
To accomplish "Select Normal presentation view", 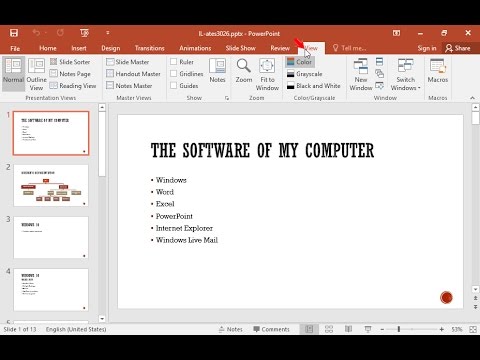I will click(x=14, y=74).
